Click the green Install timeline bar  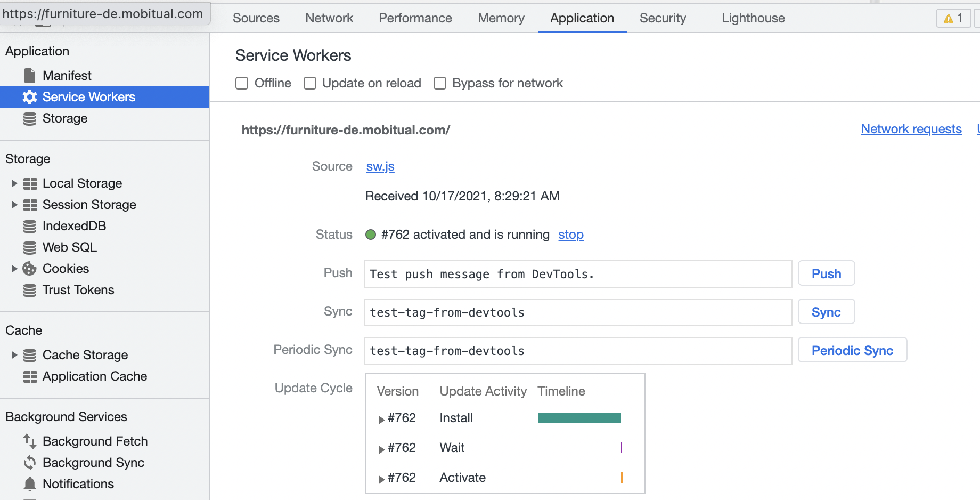[579, 418]
